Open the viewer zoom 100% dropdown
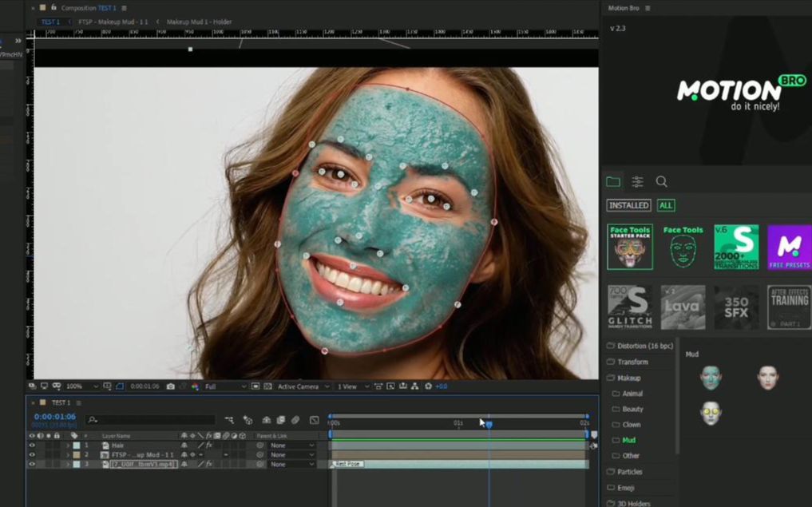812x507 pixels. (x=81, y=386)
